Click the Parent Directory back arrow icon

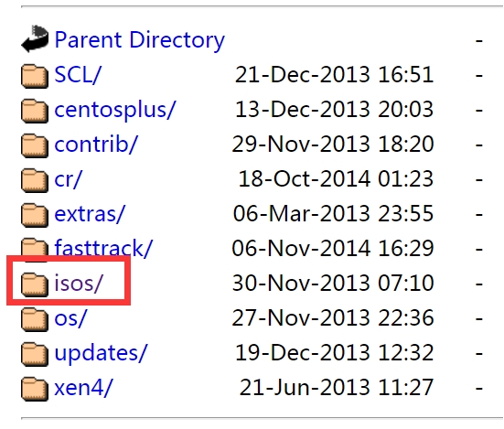[35, 38]
